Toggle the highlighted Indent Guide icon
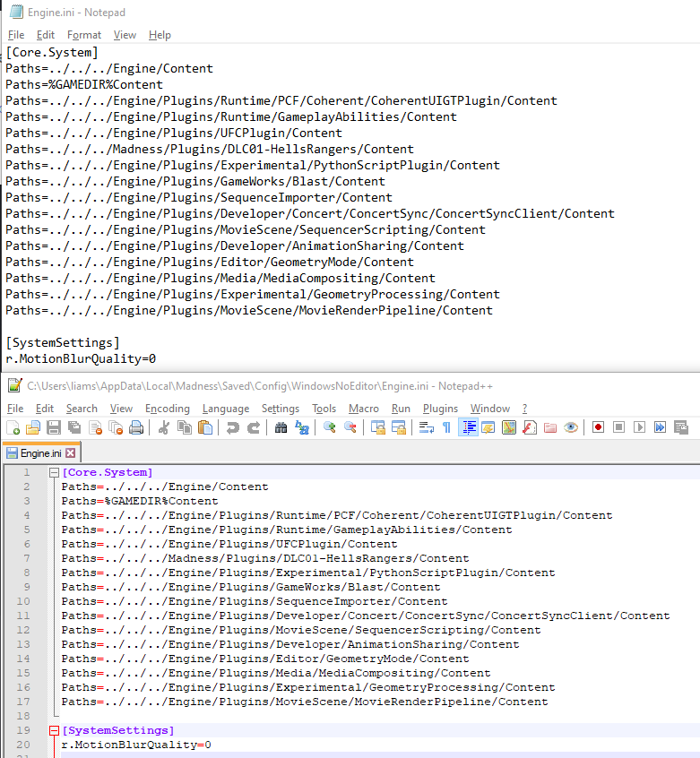Image resolution: width=700 pixels, height=758 pixels. click(468, 427)
